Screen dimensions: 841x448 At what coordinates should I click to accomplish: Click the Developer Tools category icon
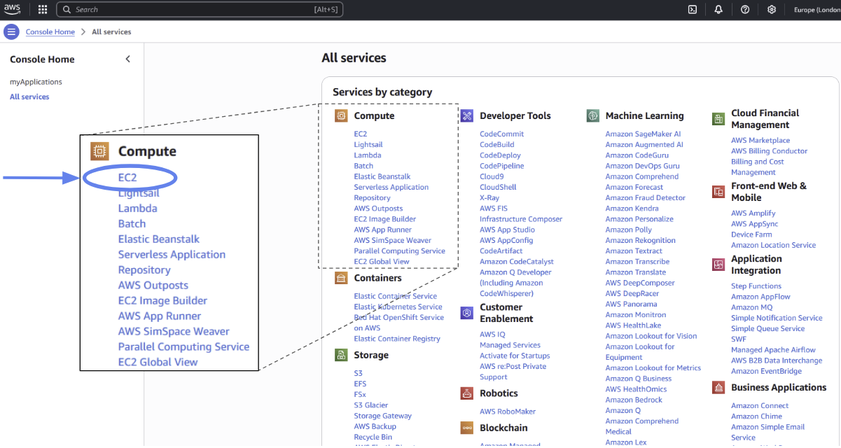[467, 116]
